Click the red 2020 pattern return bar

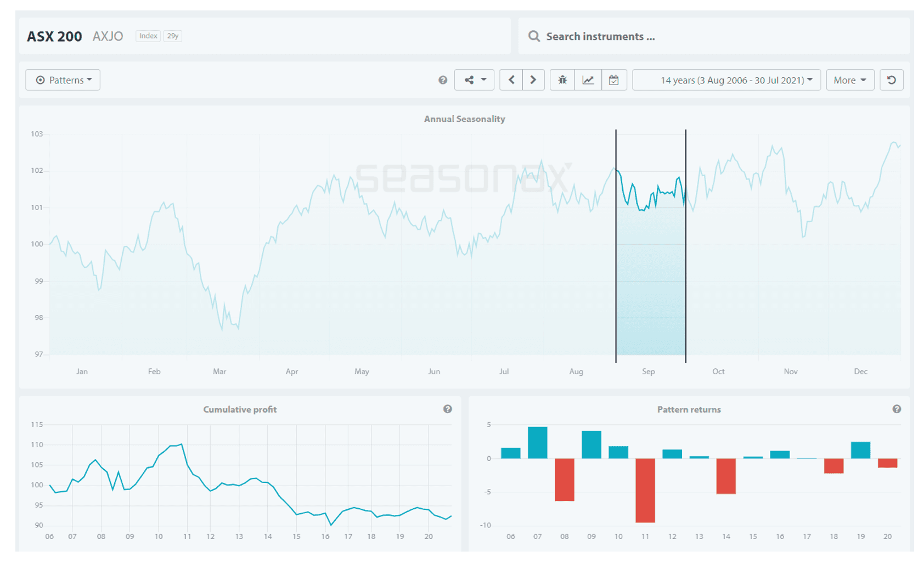(x=887, y=463)
